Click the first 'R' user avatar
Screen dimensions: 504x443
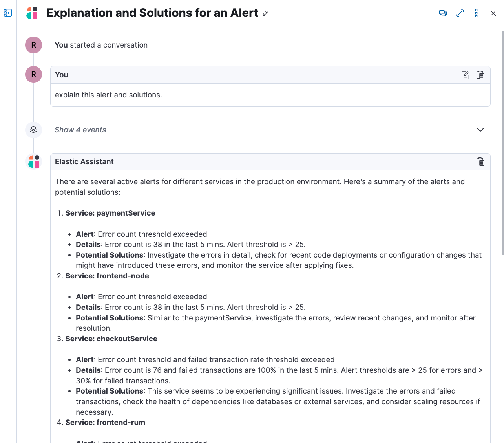34,45
